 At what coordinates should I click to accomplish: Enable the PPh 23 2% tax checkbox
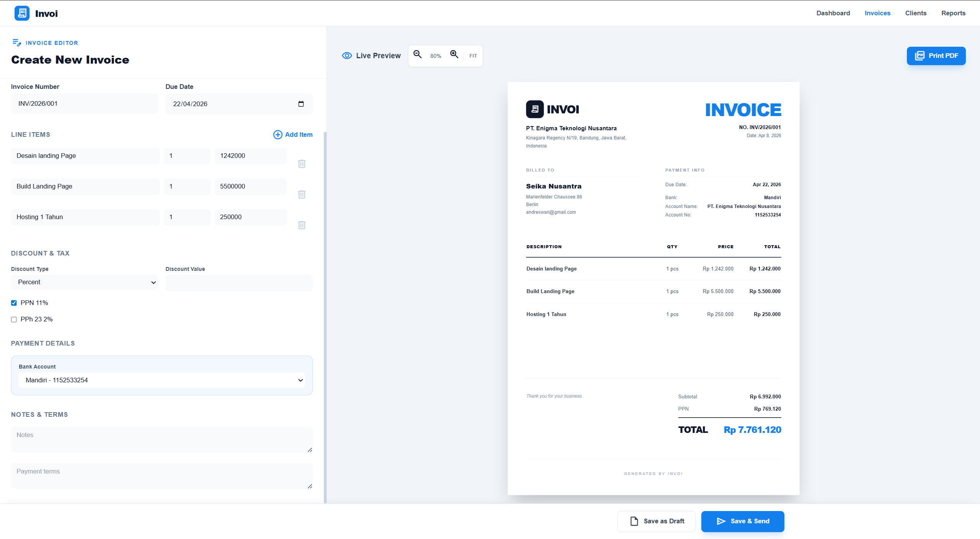pyautogui.click(x=14, y=319)
